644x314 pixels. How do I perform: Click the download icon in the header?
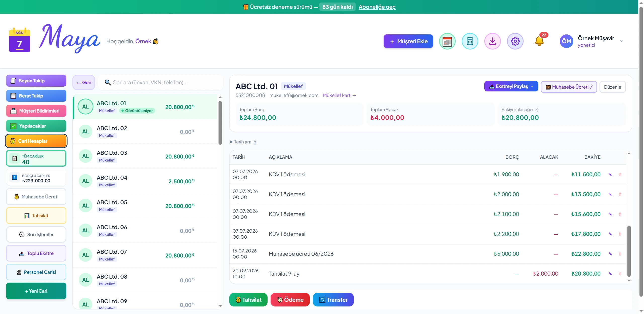(x=492, y=41)
